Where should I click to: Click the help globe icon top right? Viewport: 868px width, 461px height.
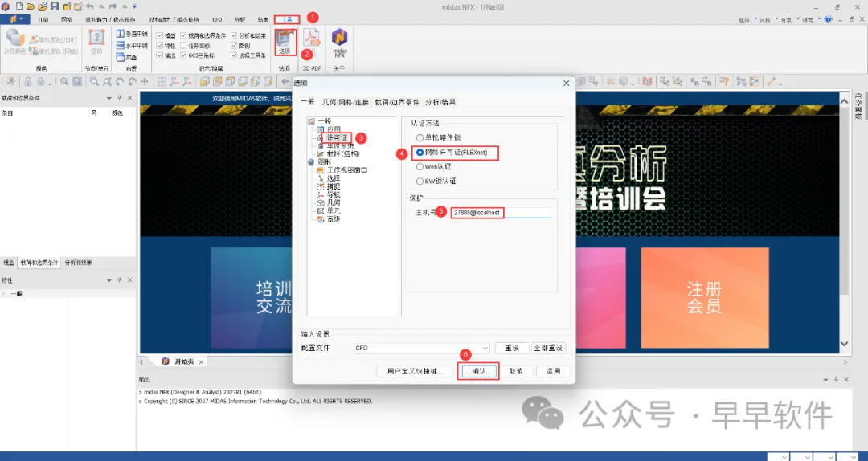[x=828, y=19]
